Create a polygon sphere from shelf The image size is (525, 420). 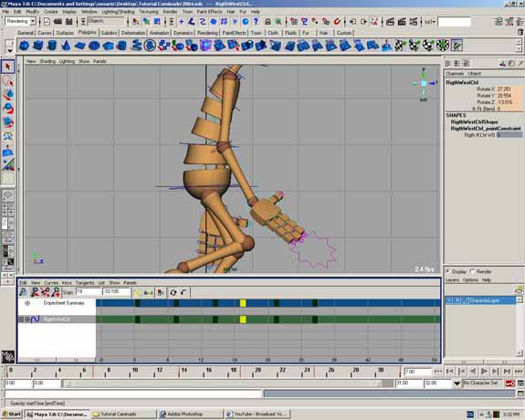24,46
